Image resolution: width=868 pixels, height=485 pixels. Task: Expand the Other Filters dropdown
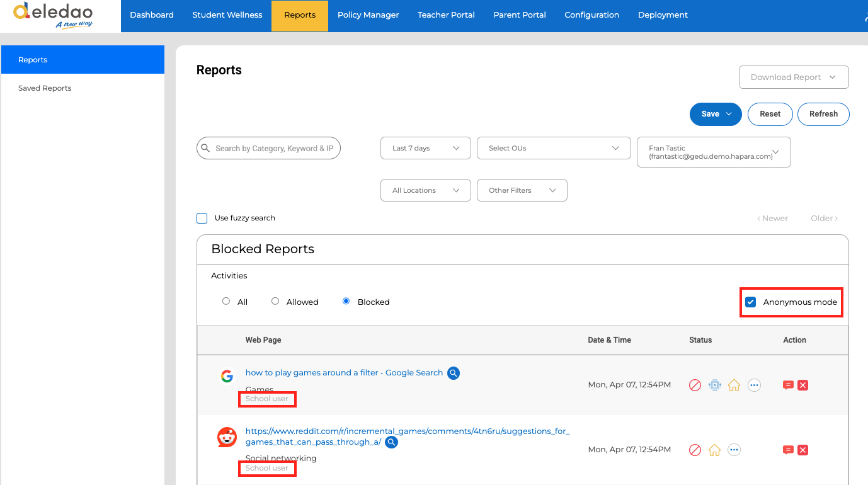coord(522,190)
